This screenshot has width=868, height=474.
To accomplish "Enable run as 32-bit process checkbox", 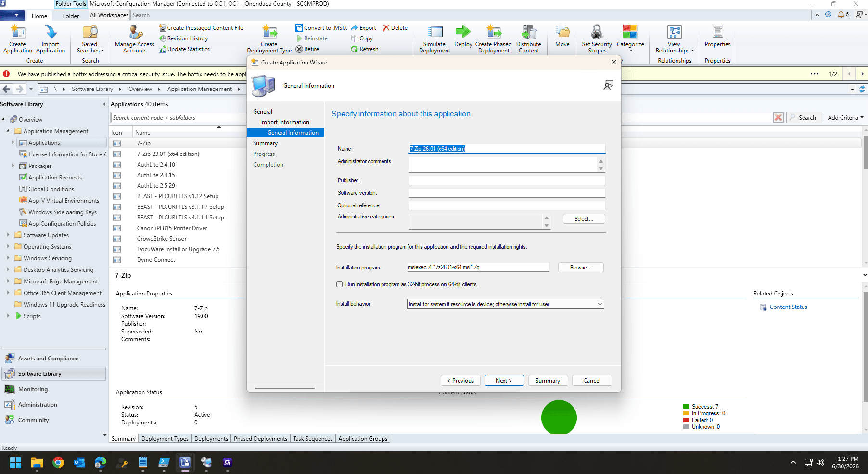I will click(x=340, y=284).
